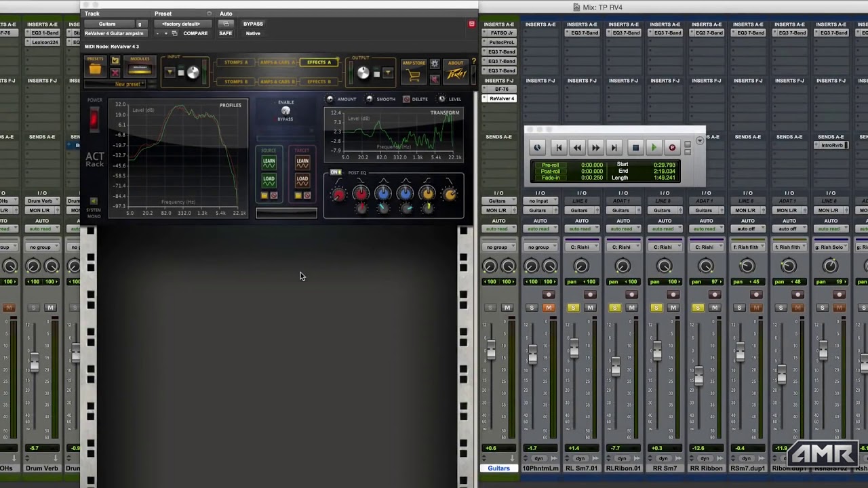Record-enable the RR Ribbon track
The width and height of the screenshot is (868, 488).
click(715, 295)
